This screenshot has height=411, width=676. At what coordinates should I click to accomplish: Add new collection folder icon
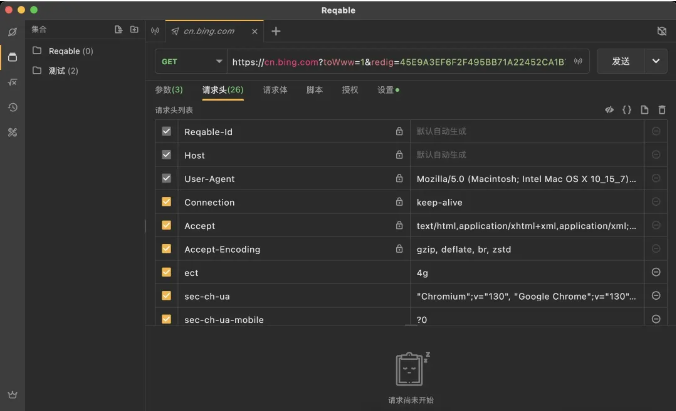pyautogui.click(x=134, y=29)
